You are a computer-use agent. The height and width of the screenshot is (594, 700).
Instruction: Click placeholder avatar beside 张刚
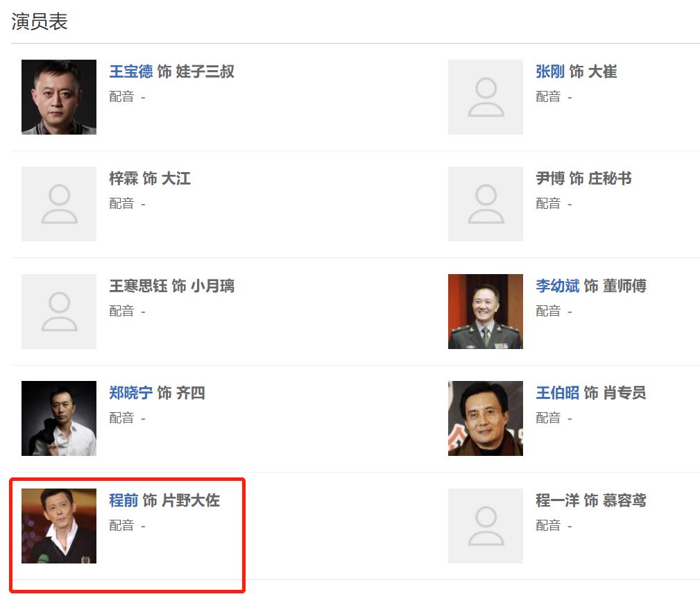pyautogui.click(x=486, y=97)
